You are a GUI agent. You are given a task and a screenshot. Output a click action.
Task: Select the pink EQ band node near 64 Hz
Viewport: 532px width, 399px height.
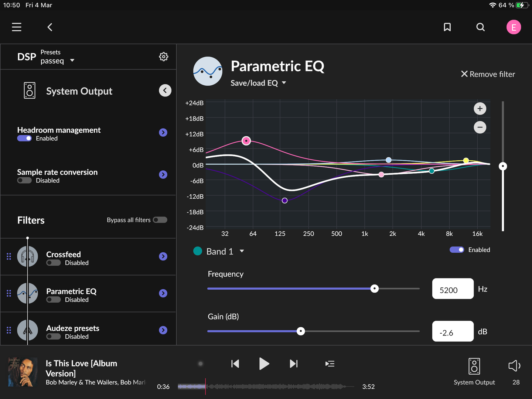[246, 141]
